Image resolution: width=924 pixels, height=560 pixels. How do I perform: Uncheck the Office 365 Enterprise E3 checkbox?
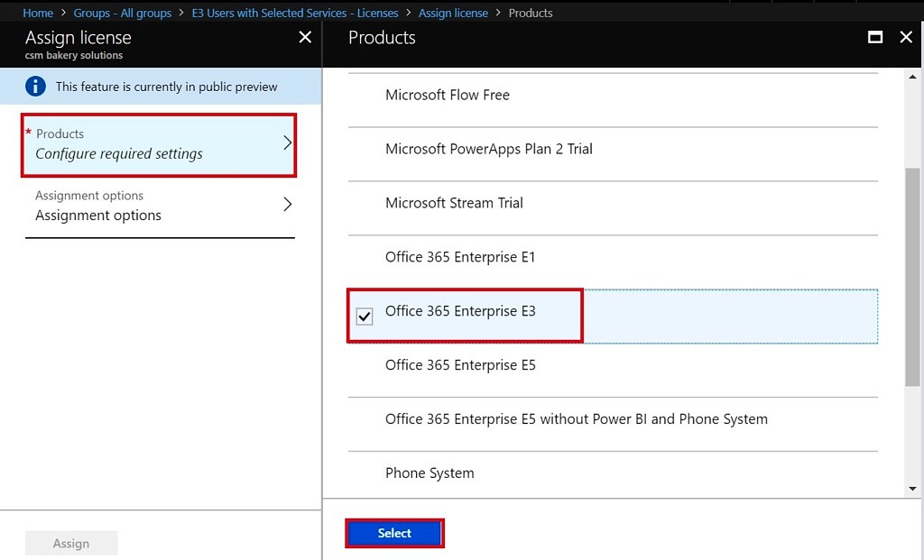365,317
